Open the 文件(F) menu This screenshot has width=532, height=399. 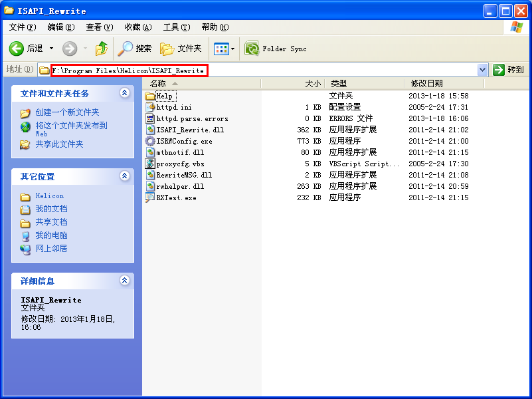coord(23,27)
